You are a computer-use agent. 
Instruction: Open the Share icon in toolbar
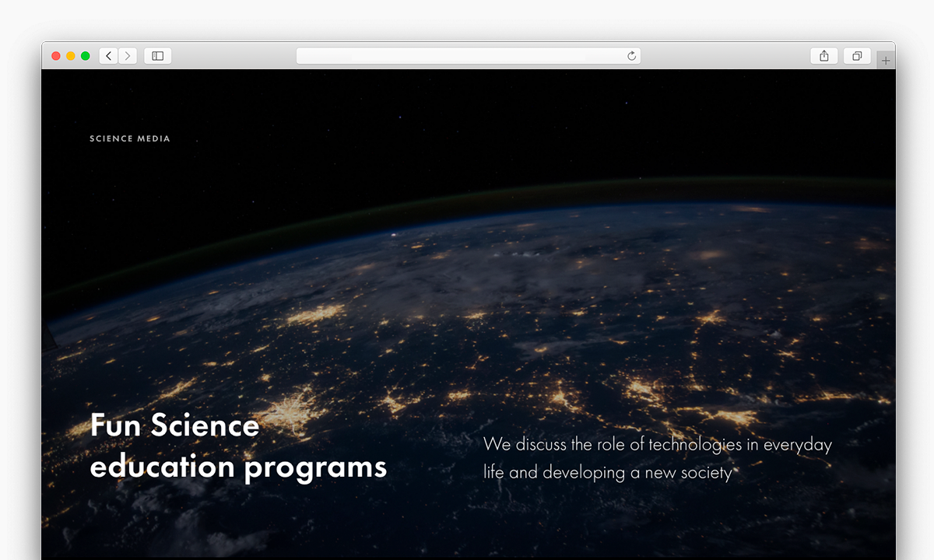coord(824,56)
